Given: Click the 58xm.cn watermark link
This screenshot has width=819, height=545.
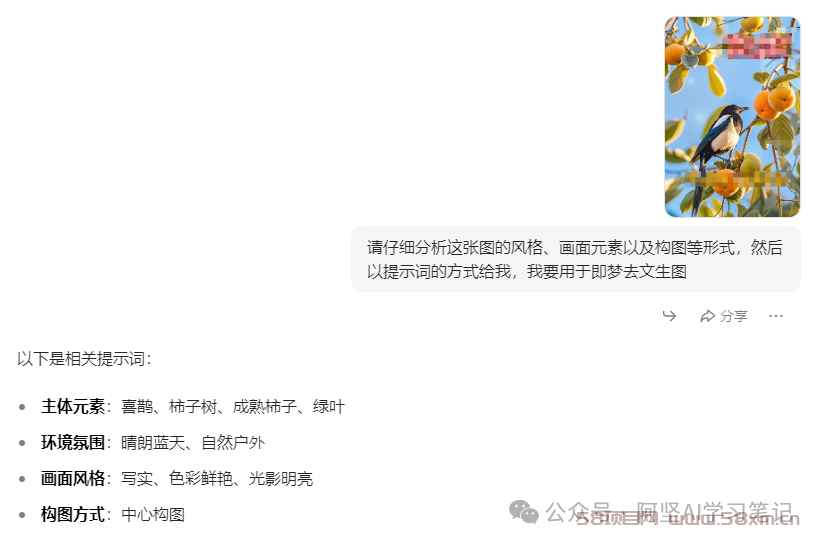Looking at the screenshot, I should click(x=688, y=518).
